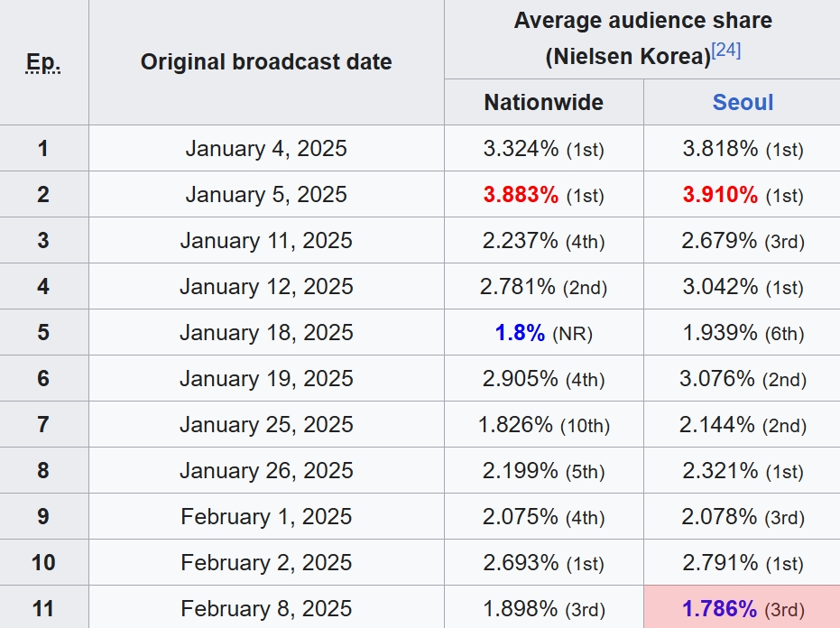Open the Seoul column header link
The height and width of the screenshot is (628, 840).
point(743,102)
